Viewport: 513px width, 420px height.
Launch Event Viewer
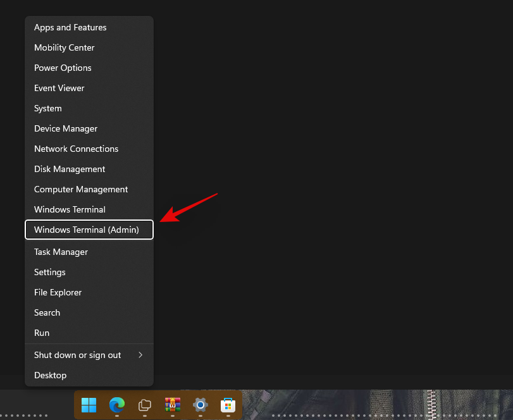[59, 89]
